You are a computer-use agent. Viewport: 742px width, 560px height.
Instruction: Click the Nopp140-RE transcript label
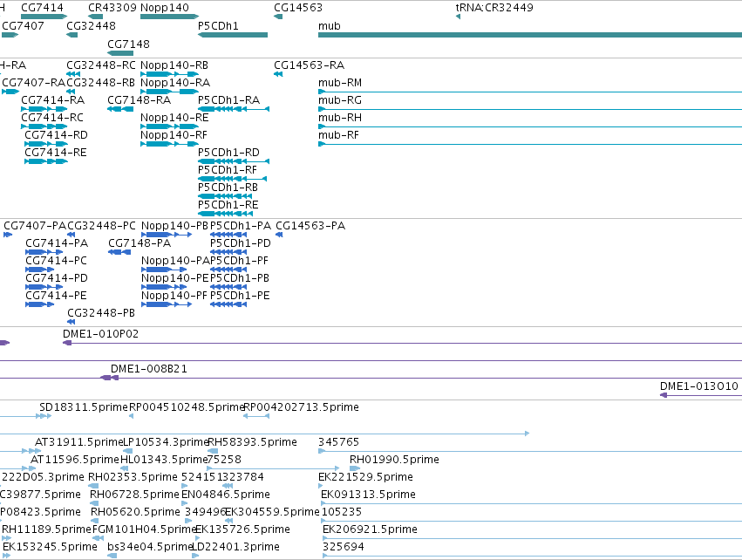(174, 118)
